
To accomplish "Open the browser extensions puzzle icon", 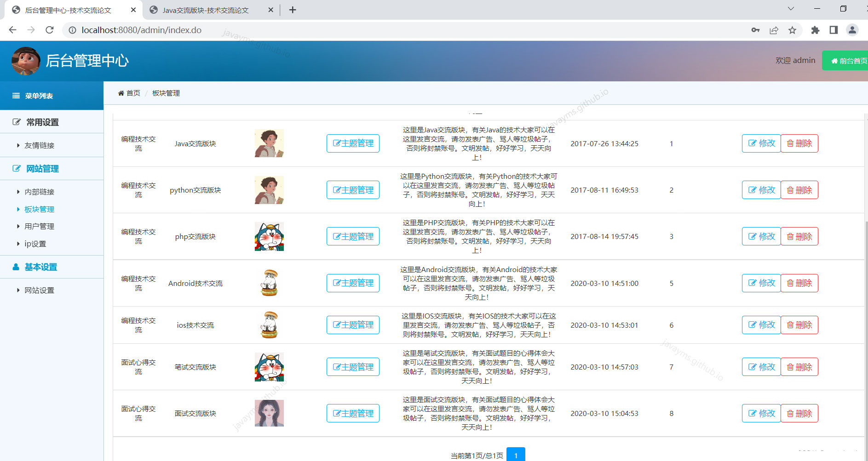I will click(815, 30).
